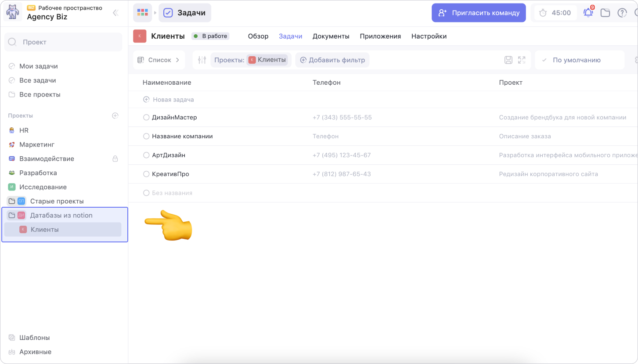This screenshot has height=364, width=638.
Task: Click the folder icon in top bar
Action: tap(605, 13)
